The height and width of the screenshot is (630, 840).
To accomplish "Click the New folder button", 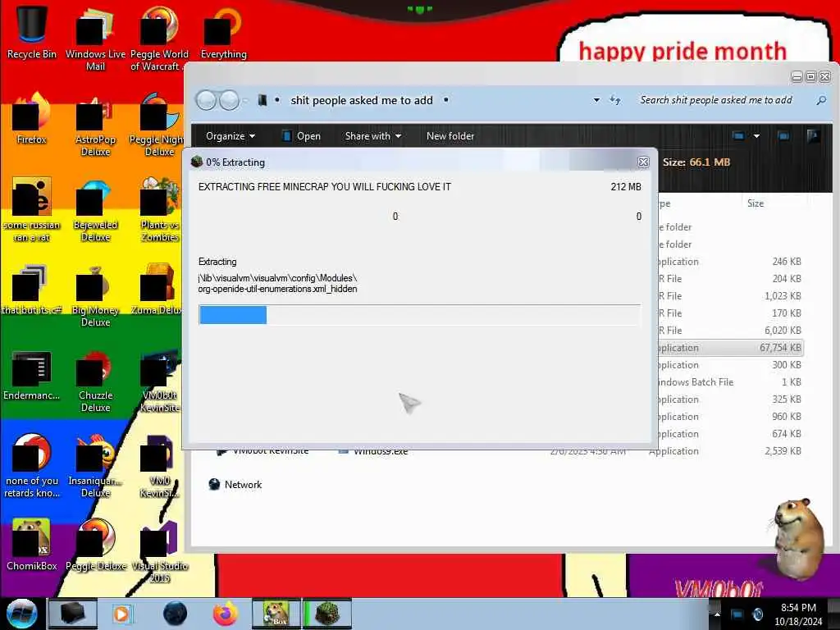I will pyautogui.click(x=450, y=136).
